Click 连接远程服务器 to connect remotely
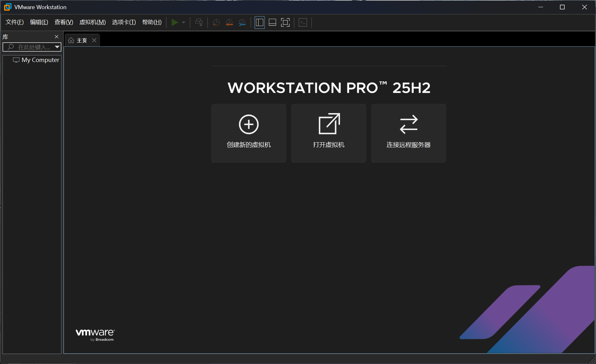The height and width of the screenshot is (364, 596). point(408,133)
